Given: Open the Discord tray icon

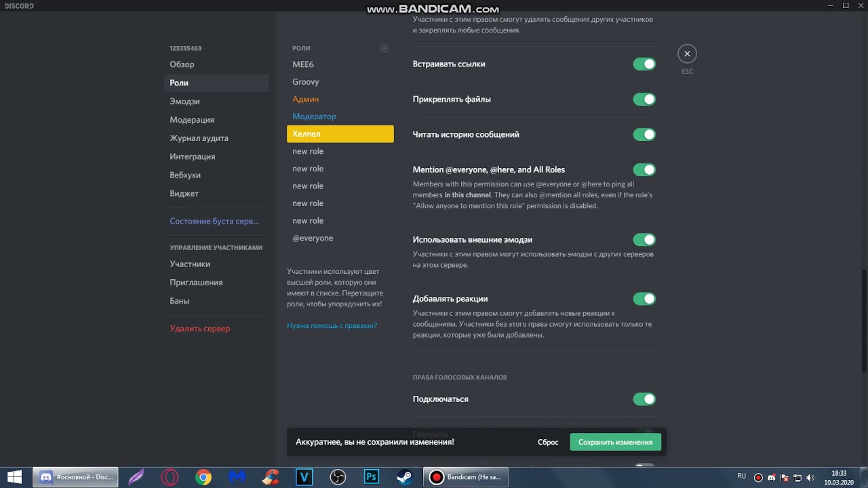Looking at the screenshot, I should tap(772, 477).
